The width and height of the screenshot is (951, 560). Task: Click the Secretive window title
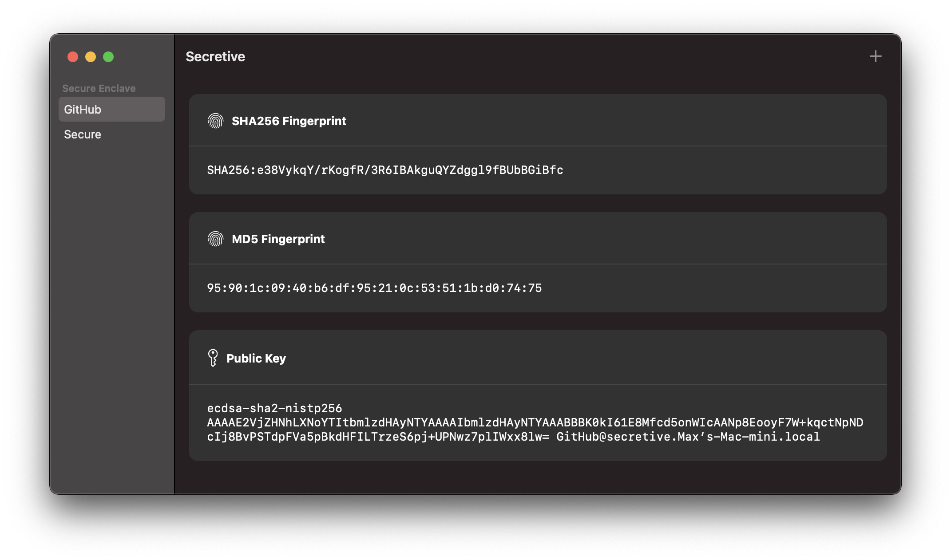(215, 56)
